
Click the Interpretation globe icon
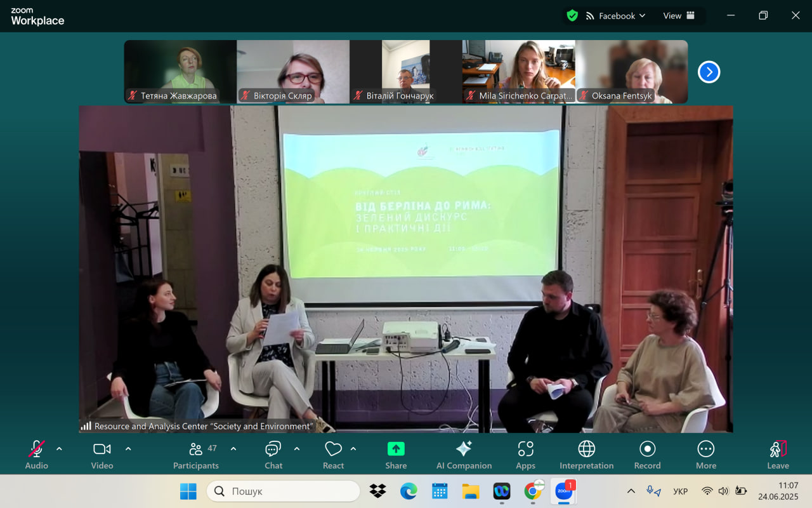(586, 450)
